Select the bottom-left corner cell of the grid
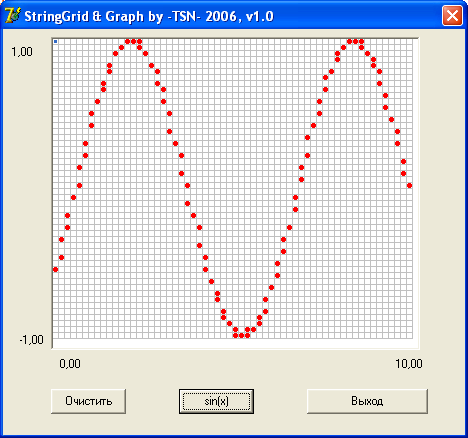468x438 pixels. pos(56,335)
